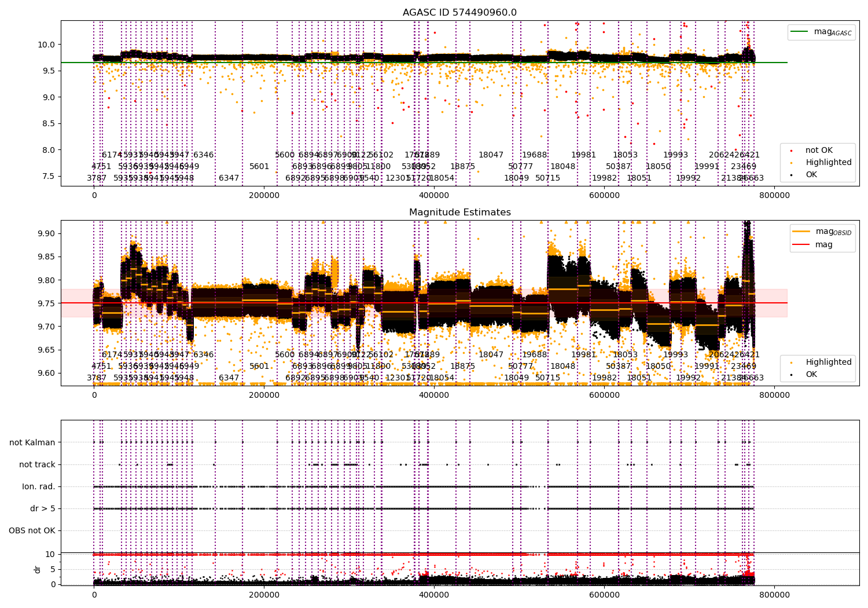This screenshot has height=608, width=868.
Task: Click obsid label 18050 in top plot
Action: click(x=658, y=166)
